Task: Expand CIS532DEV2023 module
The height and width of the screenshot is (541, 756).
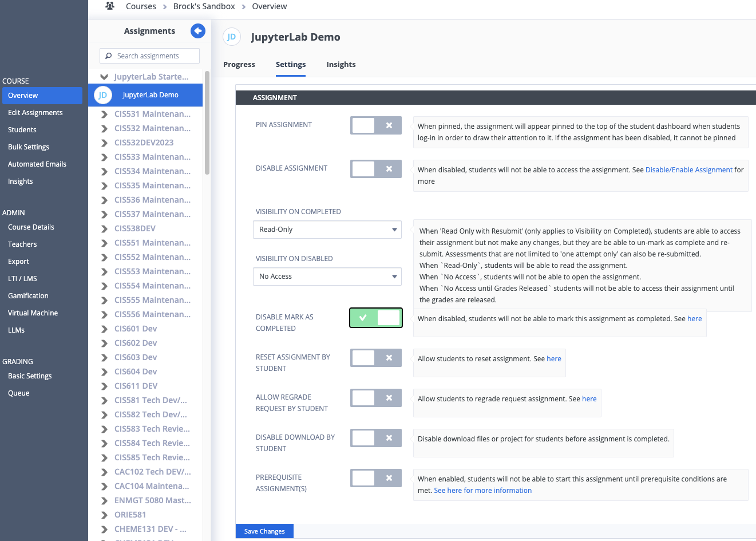Action: pos(104,143)
